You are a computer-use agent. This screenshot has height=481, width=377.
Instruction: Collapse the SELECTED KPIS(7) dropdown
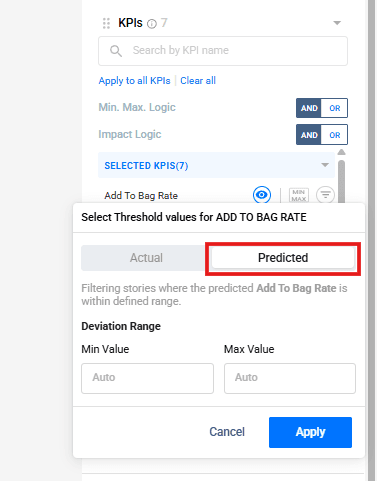pos(325,165)
